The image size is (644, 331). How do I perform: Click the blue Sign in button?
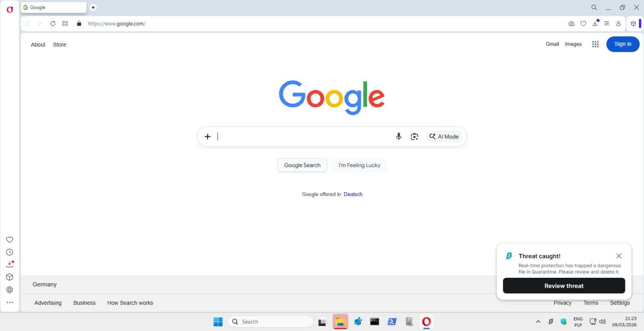click(623, 44)
